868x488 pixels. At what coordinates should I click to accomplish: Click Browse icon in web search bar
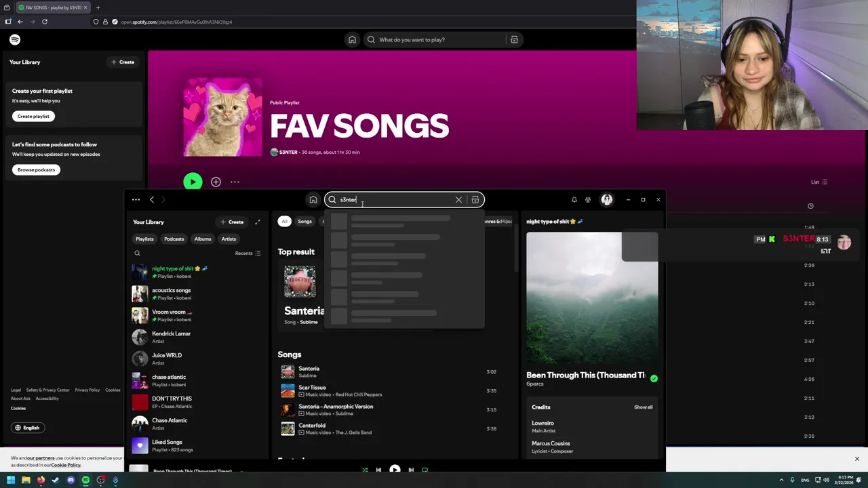(514, 40)
